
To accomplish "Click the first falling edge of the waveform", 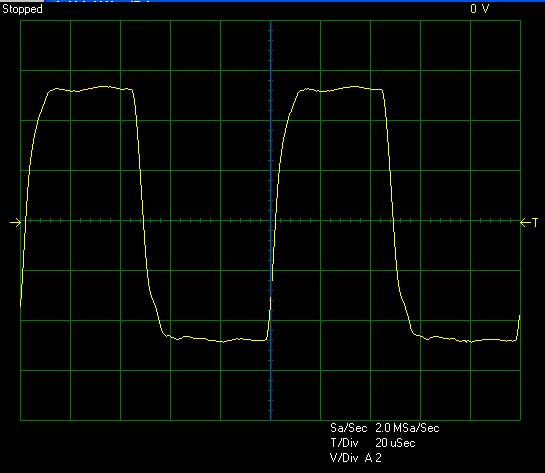I will (143, 215).
